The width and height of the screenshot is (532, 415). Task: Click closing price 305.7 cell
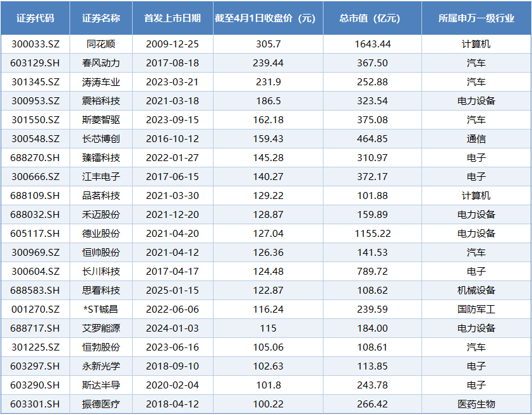click(268, 44)
